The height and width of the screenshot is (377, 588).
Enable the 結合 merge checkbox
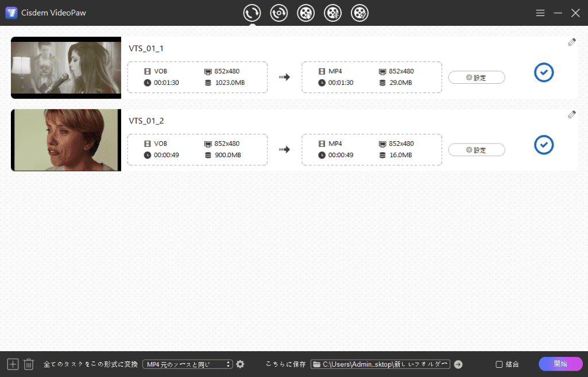pos(499,364)
